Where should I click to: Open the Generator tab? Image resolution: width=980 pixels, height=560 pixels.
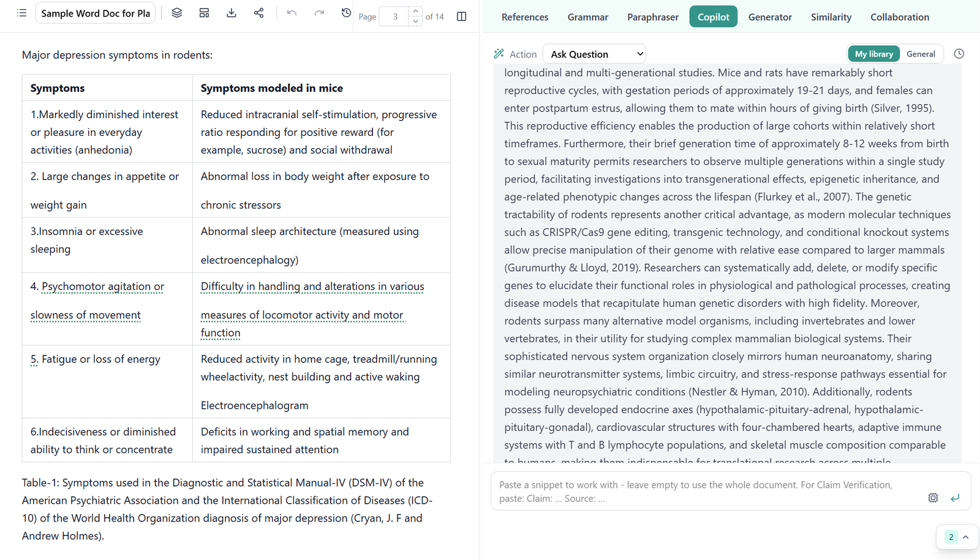point(770,17)
